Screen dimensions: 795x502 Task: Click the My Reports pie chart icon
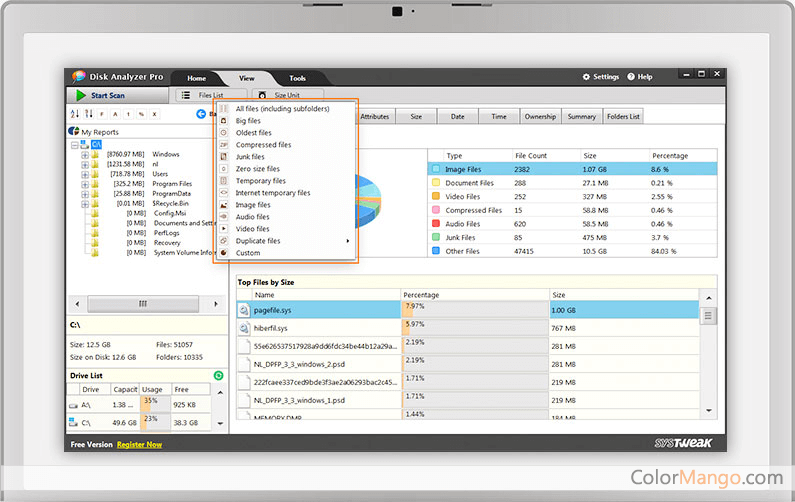tap(73, 131)
